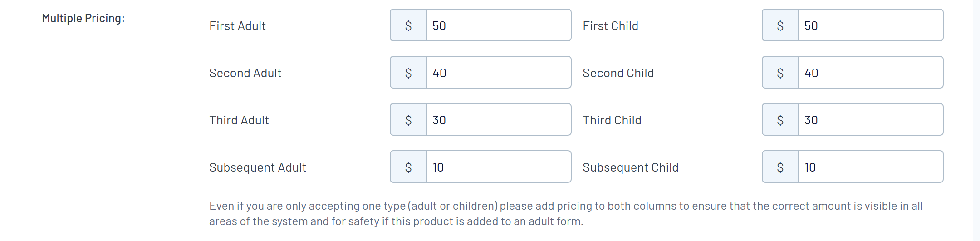
Task: Select the Third Adult price field
Action: coord(498,120)
